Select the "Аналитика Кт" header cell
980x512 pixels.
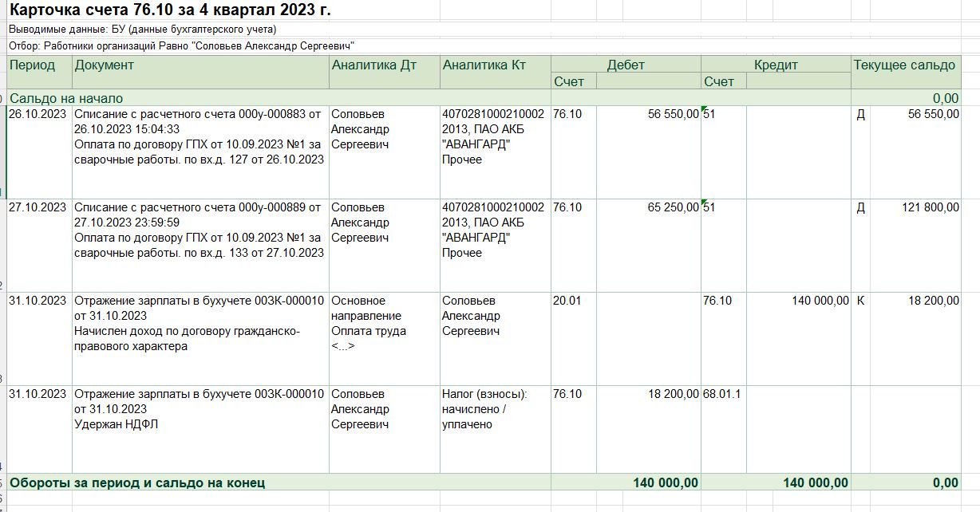(x=484, y=65)
